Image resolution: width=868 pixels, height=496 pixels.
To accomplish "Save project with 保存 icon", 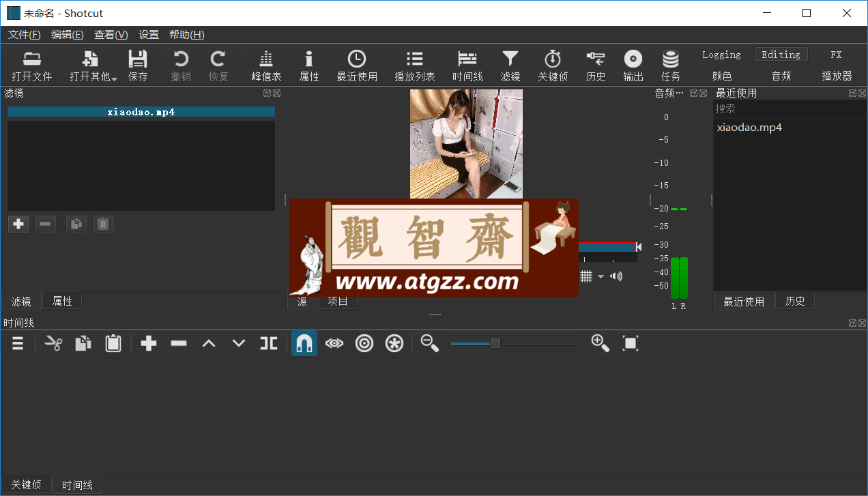I will point(138,66).
